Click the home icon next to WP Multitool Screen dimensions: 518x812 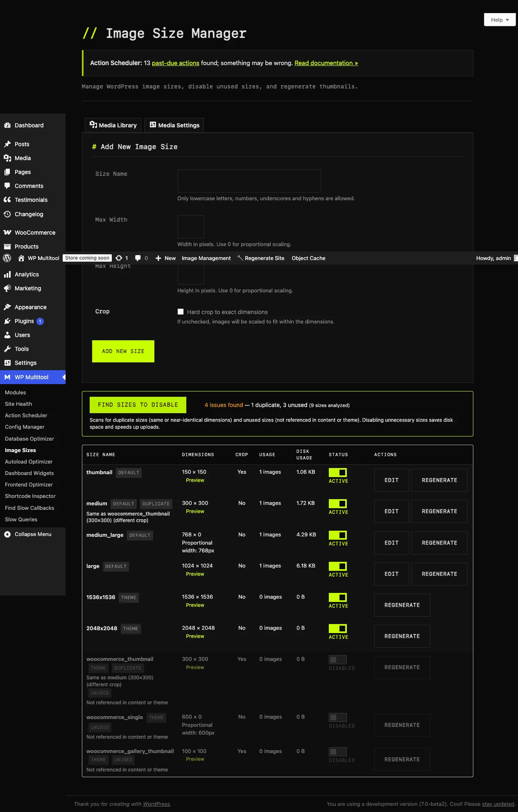tap(21, 258)
